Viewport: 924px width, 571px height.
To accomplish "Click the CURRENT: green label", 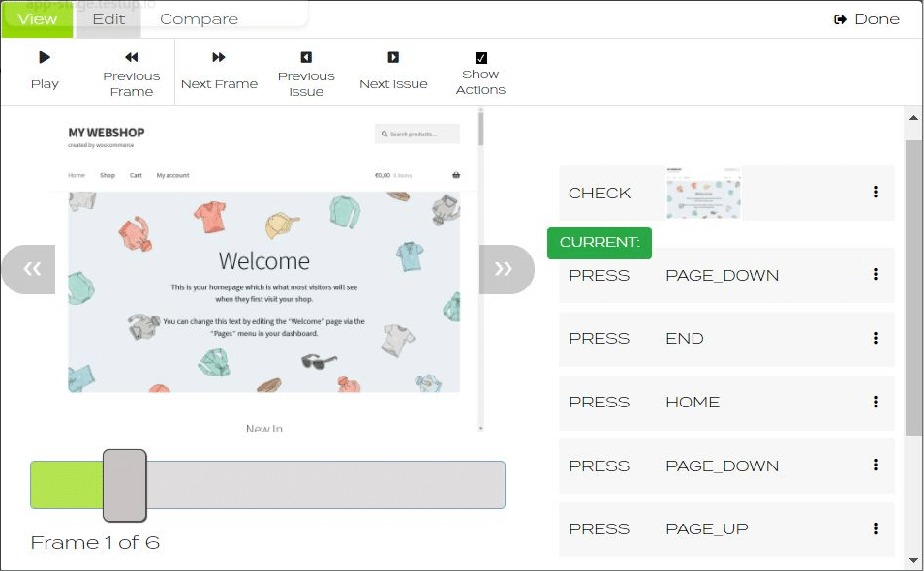I will (600, 243).
